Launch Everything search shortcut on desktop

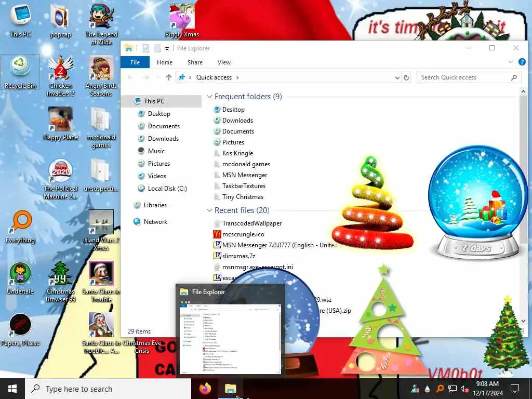tap(20, 227)
